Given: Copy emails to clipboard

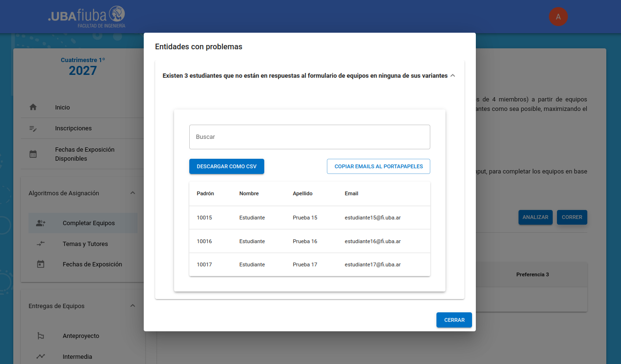Looking at the screenshot, I should tap(378, 166).
